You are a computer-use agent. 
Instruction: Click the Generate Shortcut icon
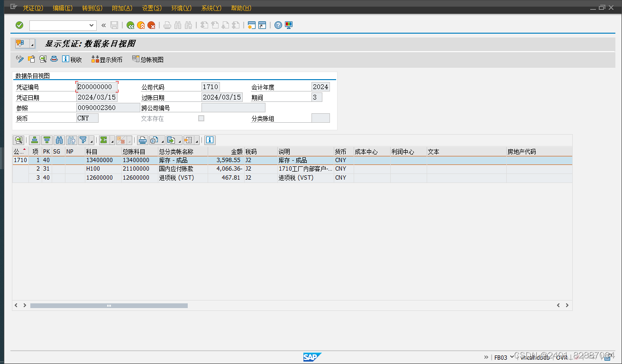tap(262, 25)
